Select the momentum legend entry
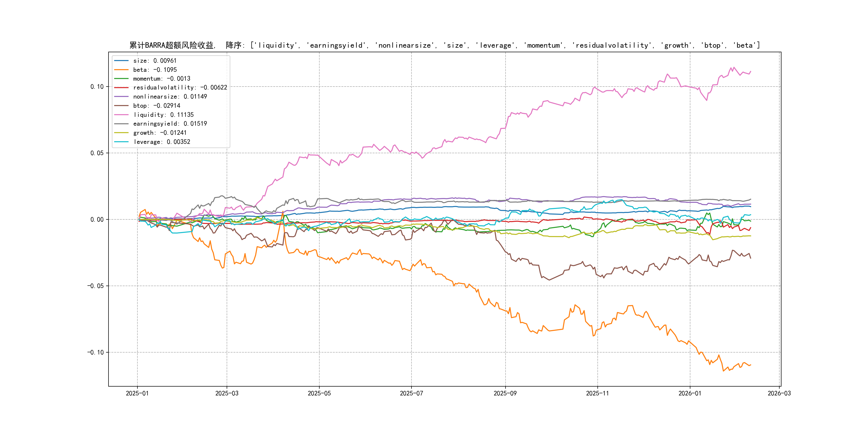This screenshot has height=434, width=868. point(161,78)
